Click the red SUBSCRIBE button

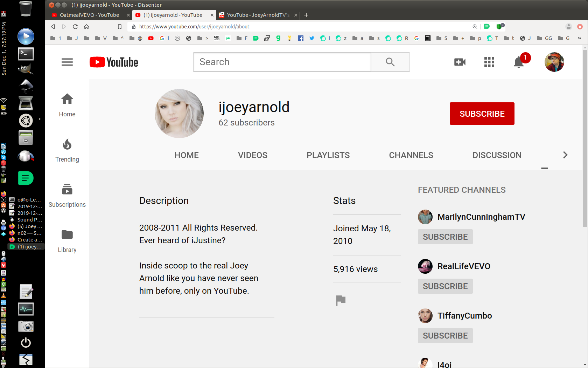point(482,114)
